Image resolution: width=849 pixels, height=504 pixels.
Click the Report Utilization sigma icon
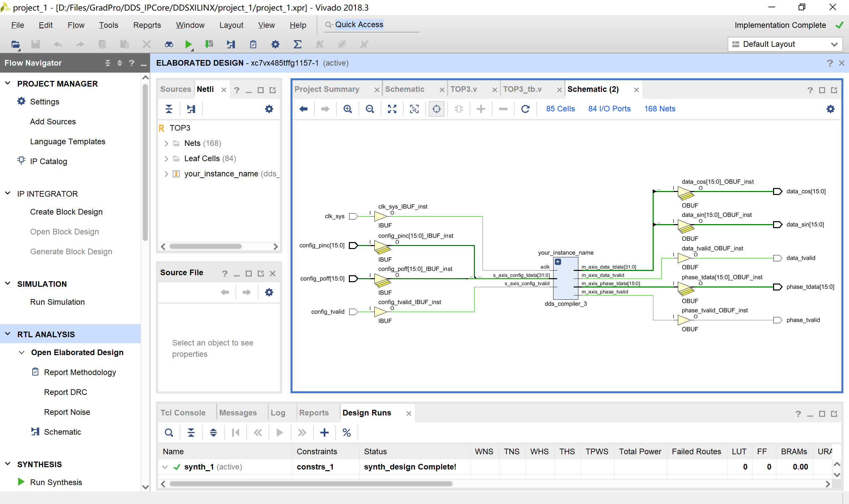[x=297, y=44]
